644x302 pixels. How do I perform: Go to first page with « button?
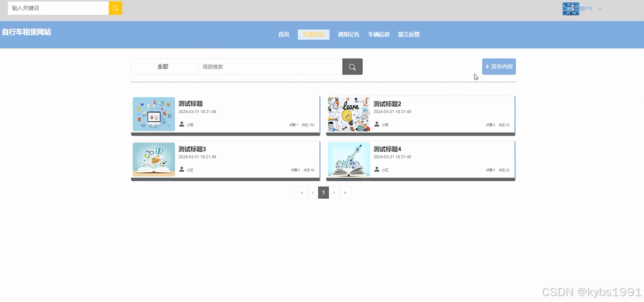301,193
